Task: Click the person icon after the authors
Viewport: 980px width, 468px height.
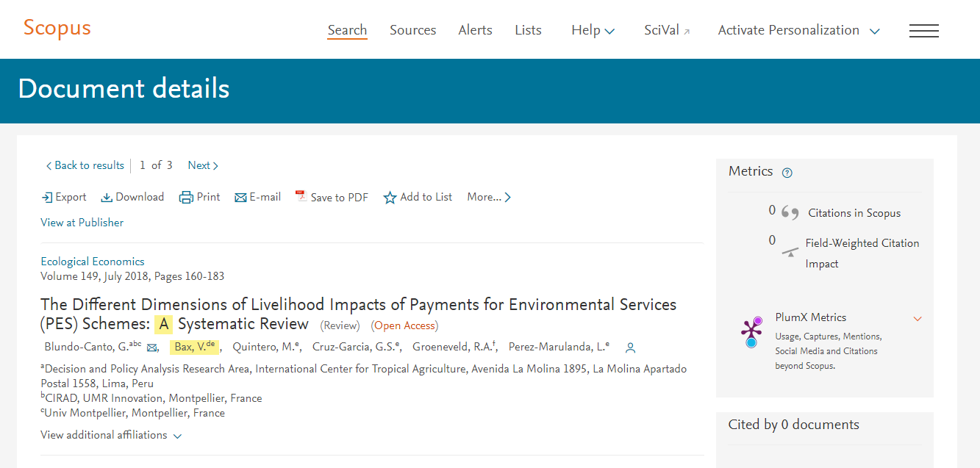Action: pyautogui.click(x=630, y=348)
